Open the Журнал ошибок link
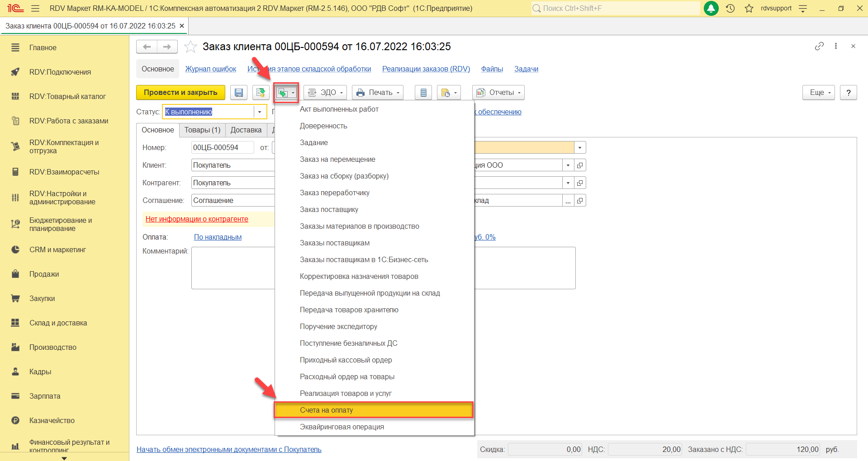 click(x=210, y=69)
